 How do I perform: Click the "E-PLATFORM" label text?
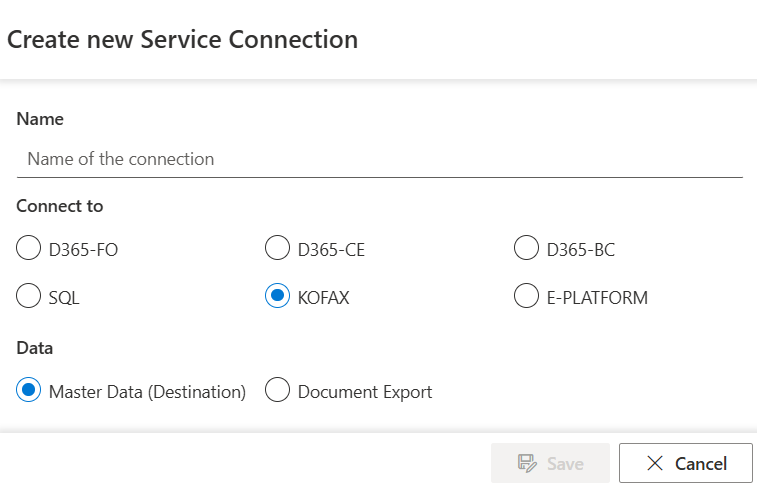tap(597, 298)
